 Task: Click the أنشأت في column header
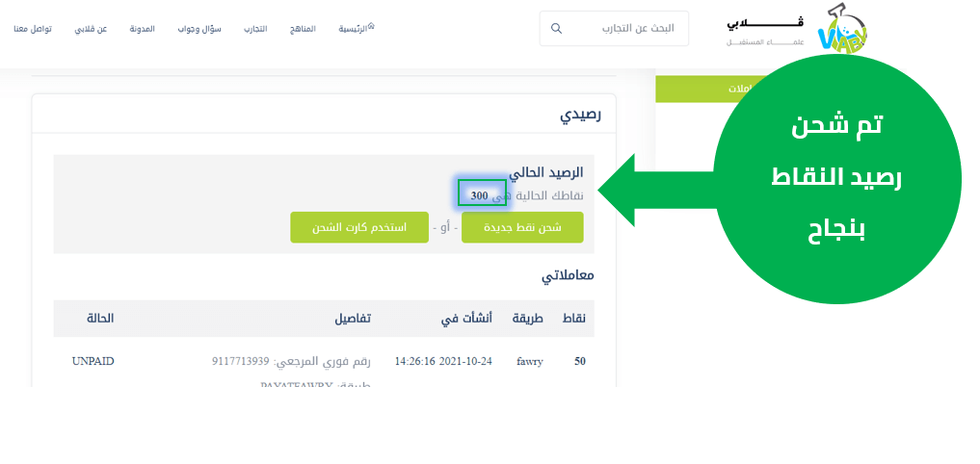click(x=464, y=319)
